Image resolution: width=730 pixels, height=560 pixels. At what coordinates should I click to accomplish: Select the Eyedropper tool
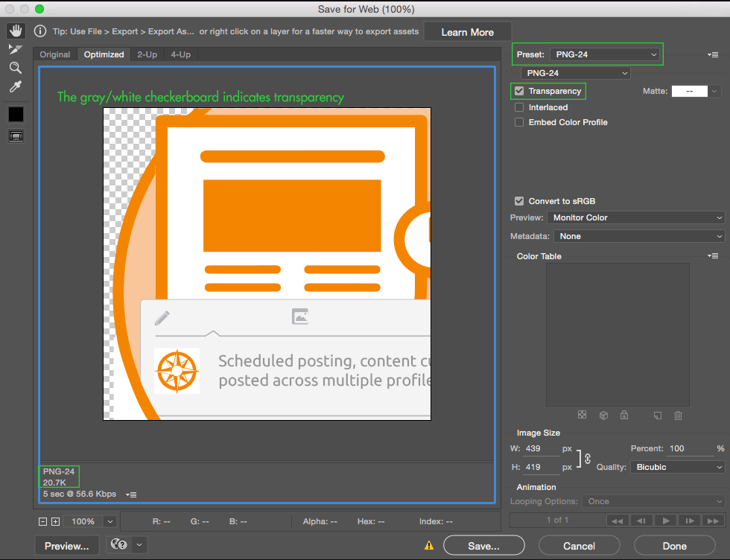click(16, 86)
